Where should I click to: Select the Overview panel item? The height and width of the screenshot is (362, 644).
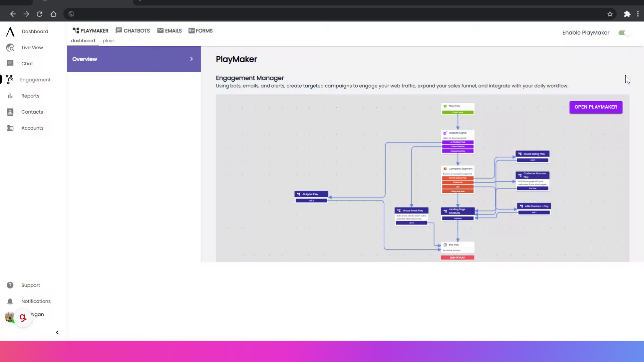tap(134, 59)
